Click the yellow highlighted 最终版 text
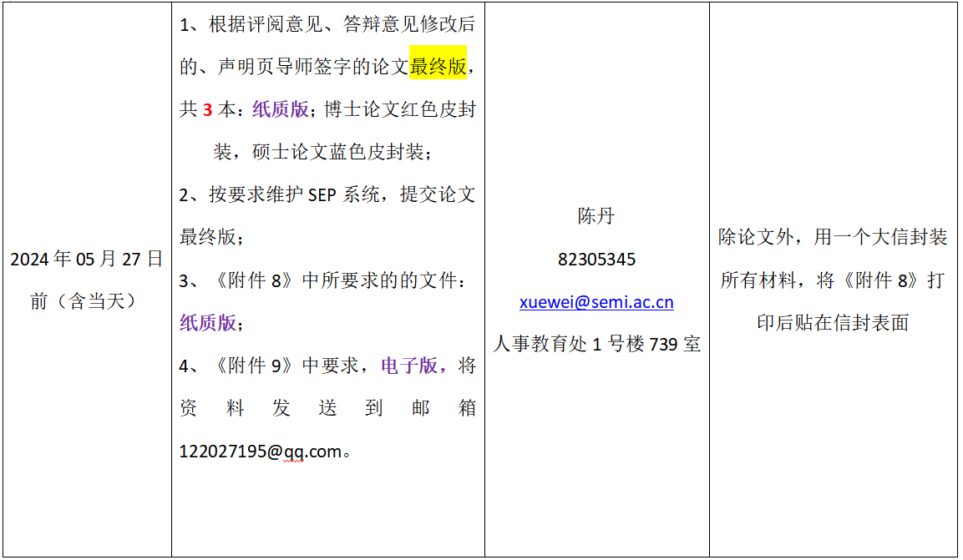This screenshot has height=560, width=963. click(438, 67)
